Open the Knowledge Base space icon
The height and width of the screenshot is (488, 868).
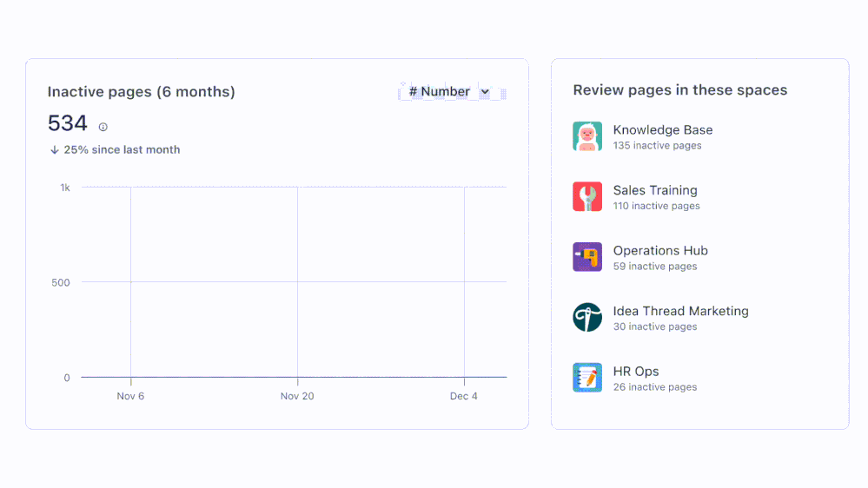coord(587,136)
